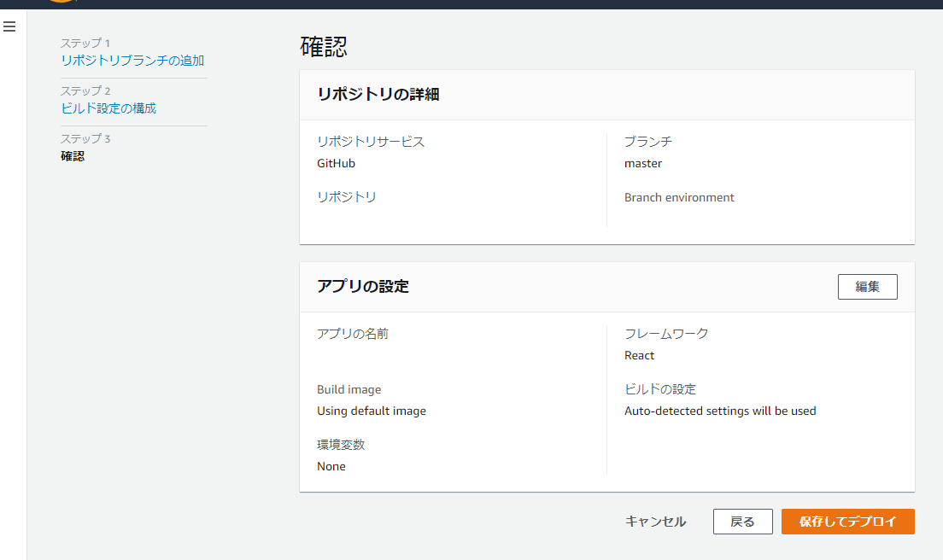943x560 pixels.
Task: Click the Using default image value
Action: (372, 411)
